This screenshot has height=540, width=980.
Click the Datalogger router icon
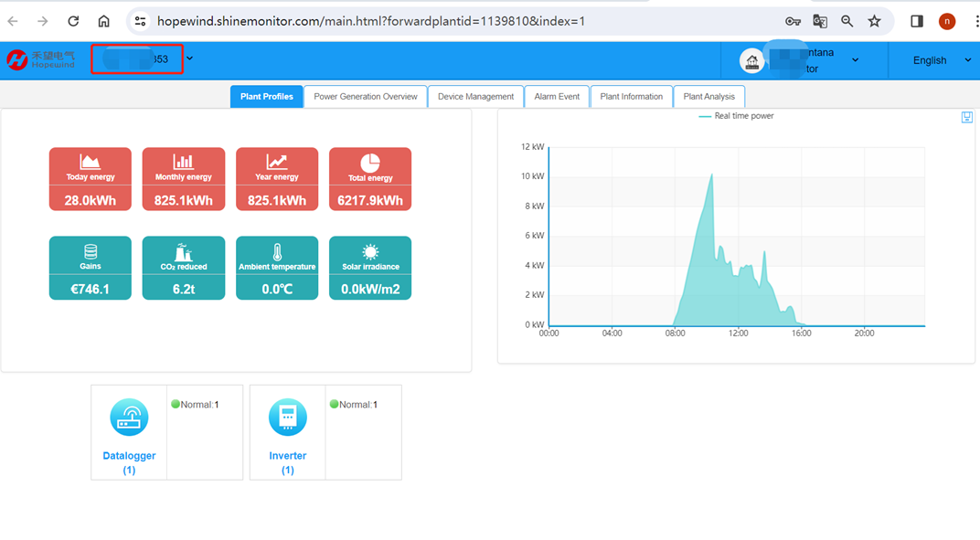tap(129, 418)
